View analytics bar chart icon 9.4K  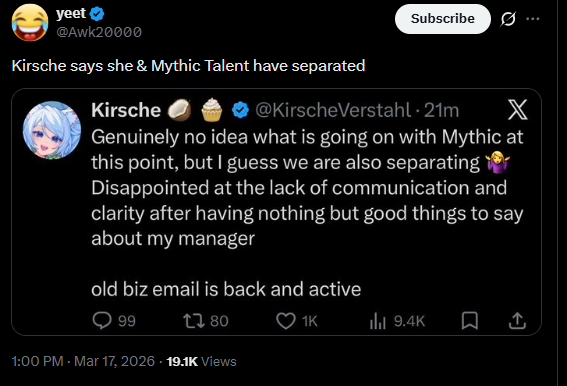(378, 321)
